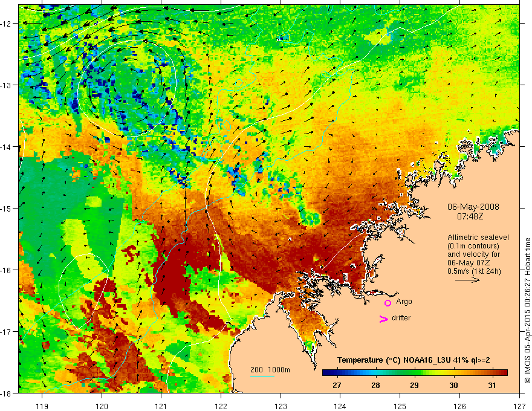Image resolution: width=532 pixels, height=411 pixels.
Task: Click the color bar value 30
Action: [x=453, y=385]
